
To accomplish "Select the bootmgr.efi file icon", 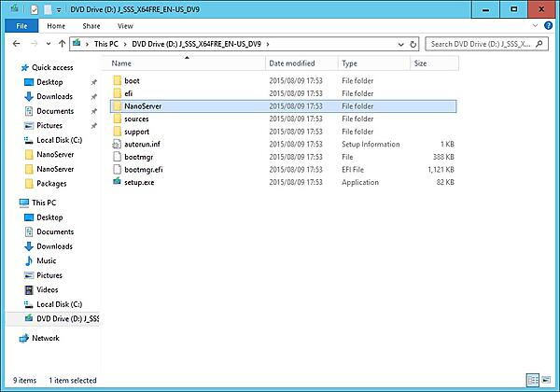I will 118,169.
